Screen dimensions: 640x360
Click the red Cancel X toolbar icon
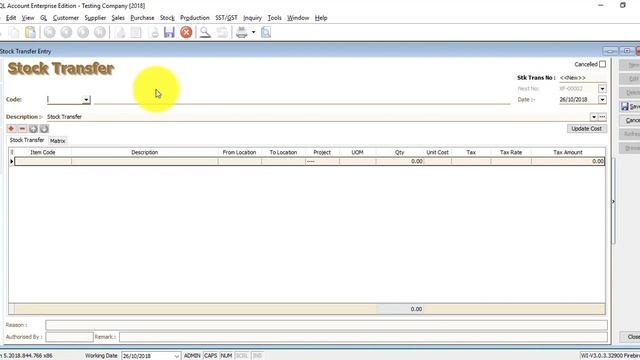coord(186,32)
